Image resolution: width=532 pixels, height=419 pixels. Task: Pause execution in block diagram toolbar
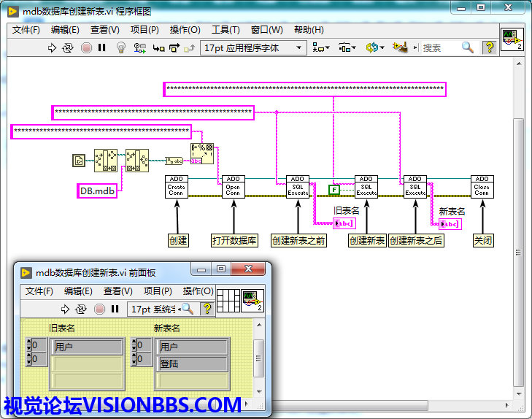102,47
